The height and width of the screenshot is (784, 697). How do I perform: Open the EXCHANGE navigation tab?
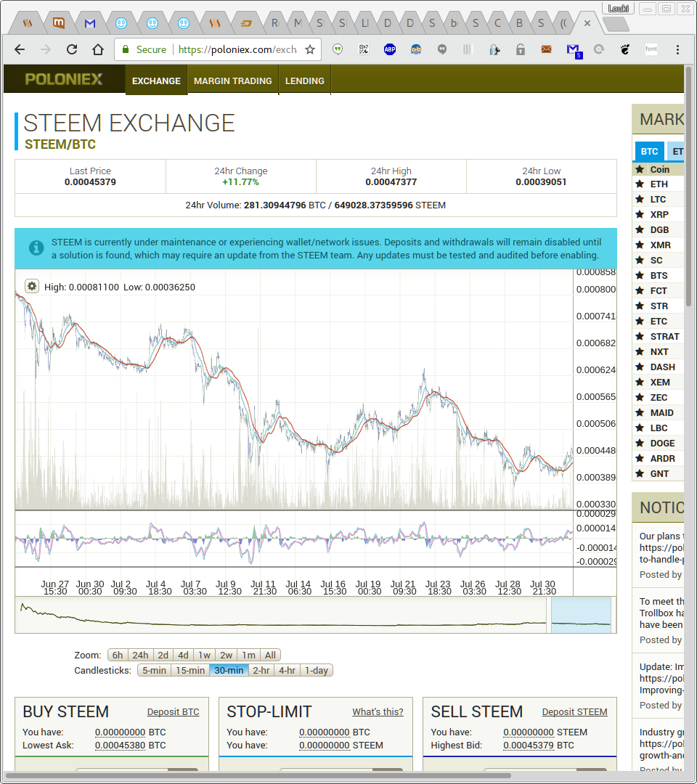(156, 81)
